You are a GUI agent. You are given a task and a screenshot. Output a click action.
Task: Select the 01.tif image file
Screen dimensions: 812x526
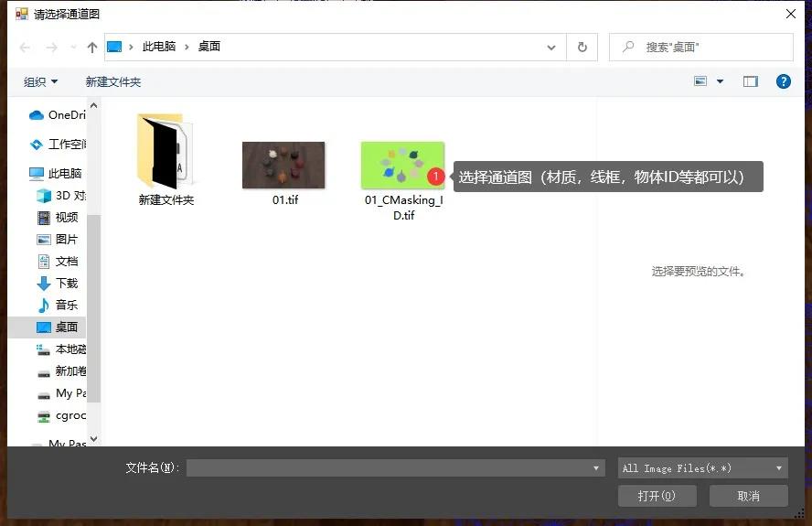click(283, 166)
